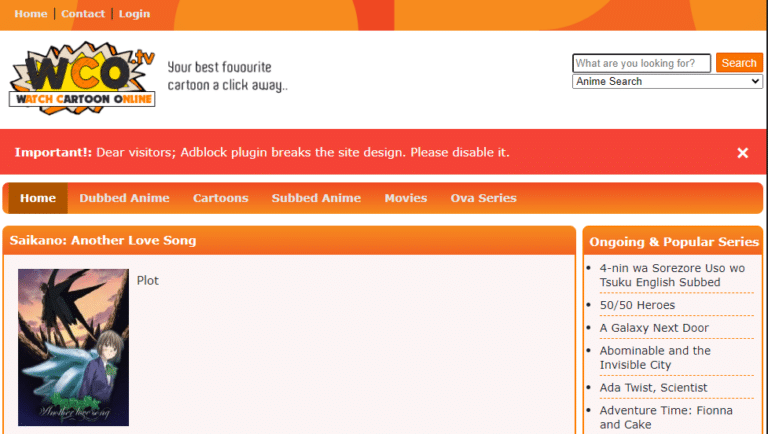Go to the Contact page
Screen dimensions: 768x434
(83, 14)
